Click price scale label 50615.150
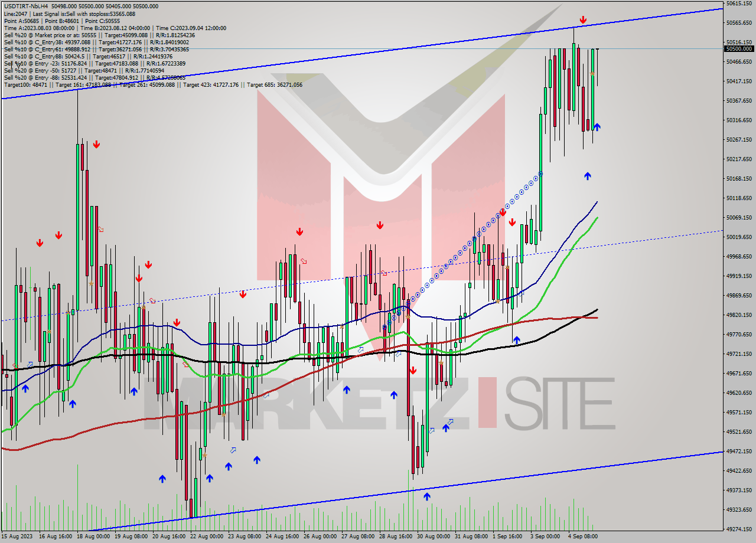 point(739,4)
